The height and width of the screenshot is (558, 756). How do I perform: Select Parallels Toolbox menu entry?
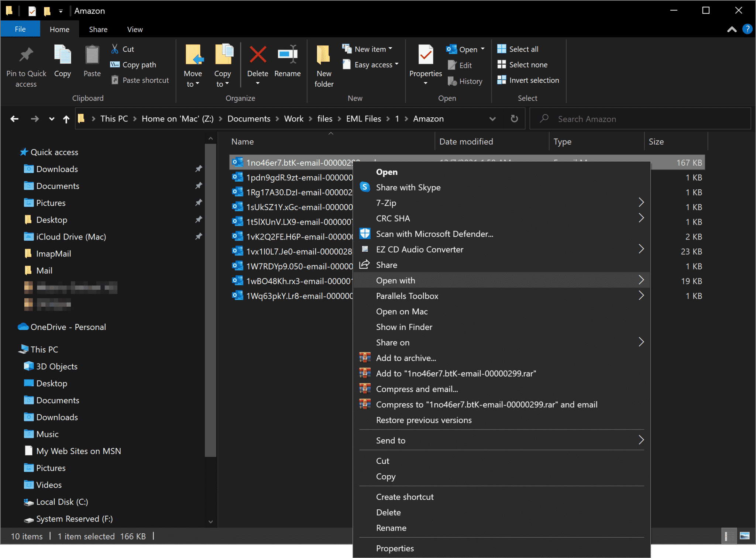(x=502, y=296)
